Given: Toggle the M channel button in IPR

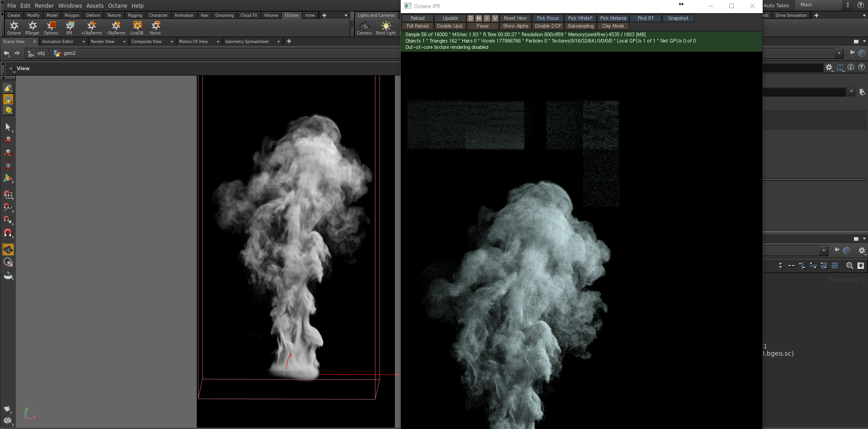Looking at the screenshot, I should pos(479,18).
